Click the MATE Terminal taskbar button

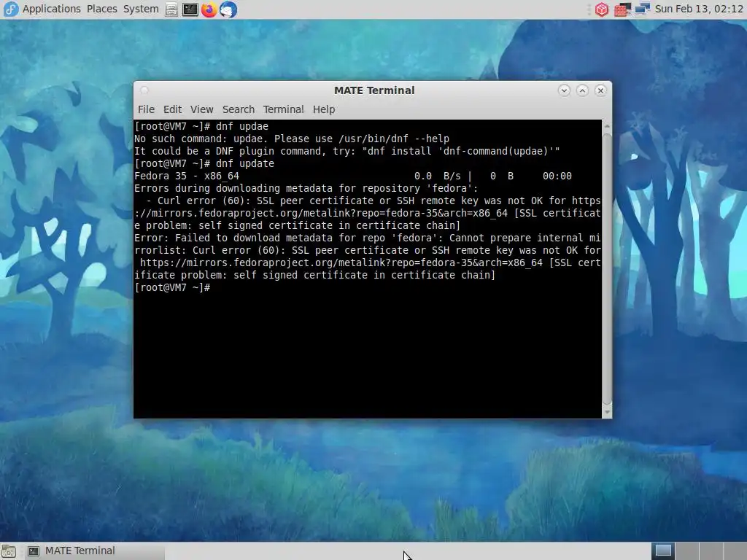tap(96, 551)
